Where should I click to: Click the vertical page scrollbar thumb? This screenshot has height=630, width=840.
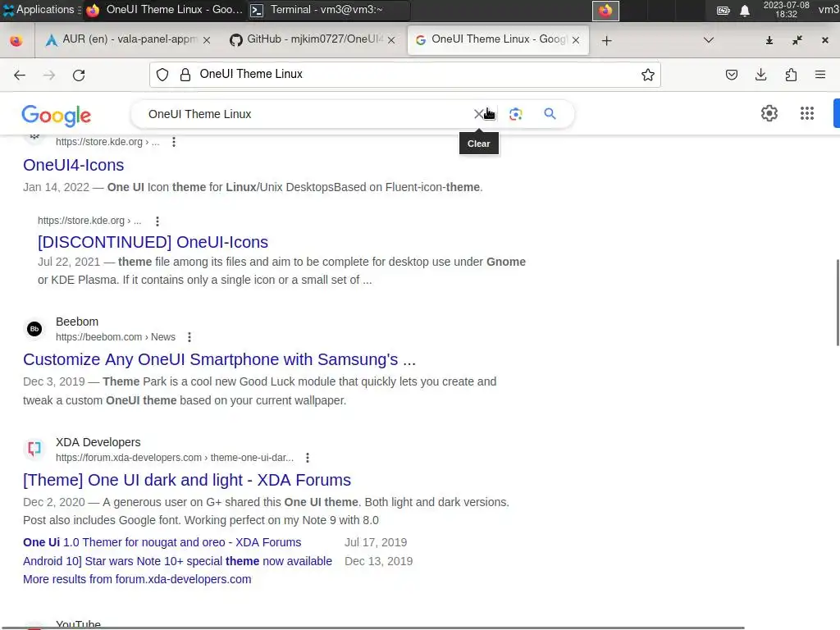point(838,303)
